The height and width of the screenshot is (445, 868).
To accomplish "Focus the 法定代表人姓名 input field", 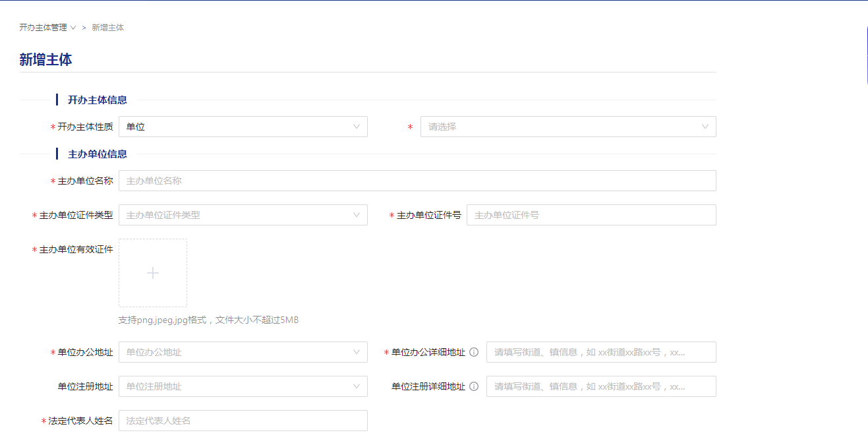I will (243, 420).
